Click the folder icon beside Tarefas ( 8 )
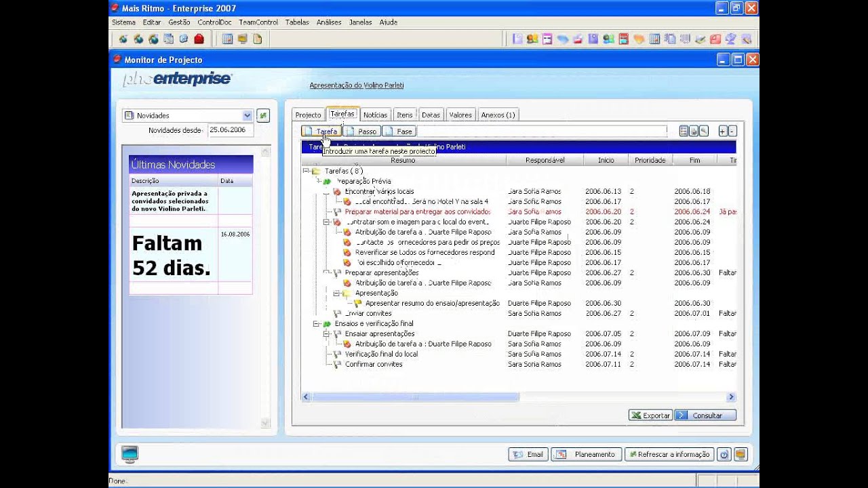Screen dimensions: 868x488 (x=317, y=171)
